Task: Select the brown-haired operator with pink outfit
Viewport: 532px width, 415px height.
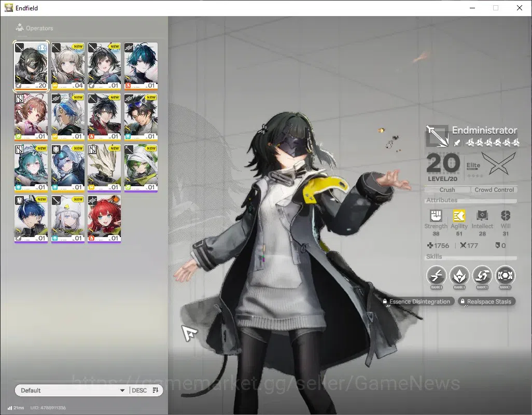Action: [31, 117]
